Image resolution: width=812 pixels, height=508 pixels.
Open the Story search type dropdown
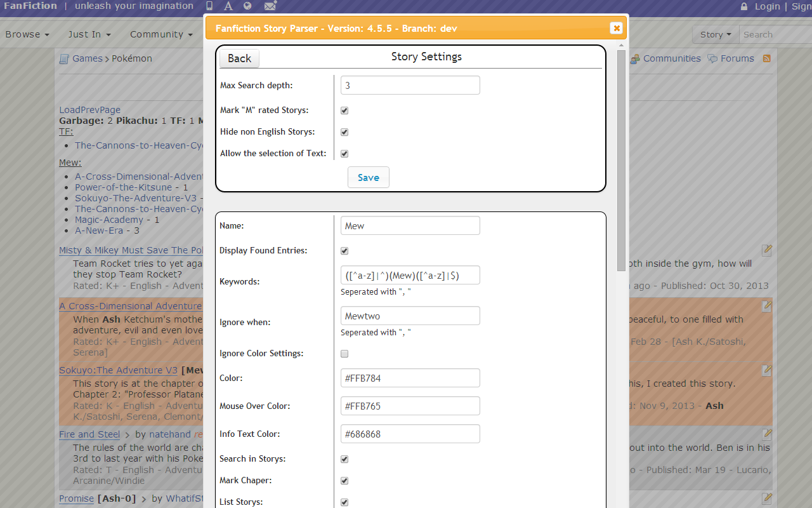(x=716, y=34)
